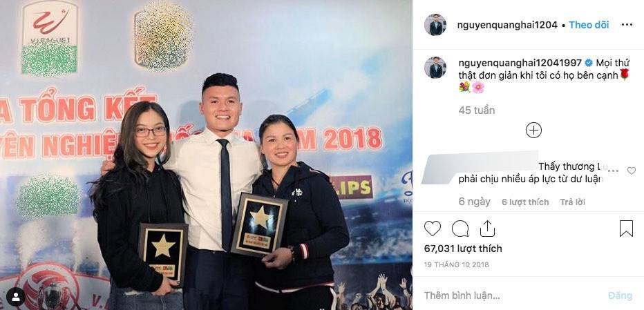The image size is (644, 310).
Task: Open the header profile avatar
Action: pyautogui.click(x=435, y=25)
